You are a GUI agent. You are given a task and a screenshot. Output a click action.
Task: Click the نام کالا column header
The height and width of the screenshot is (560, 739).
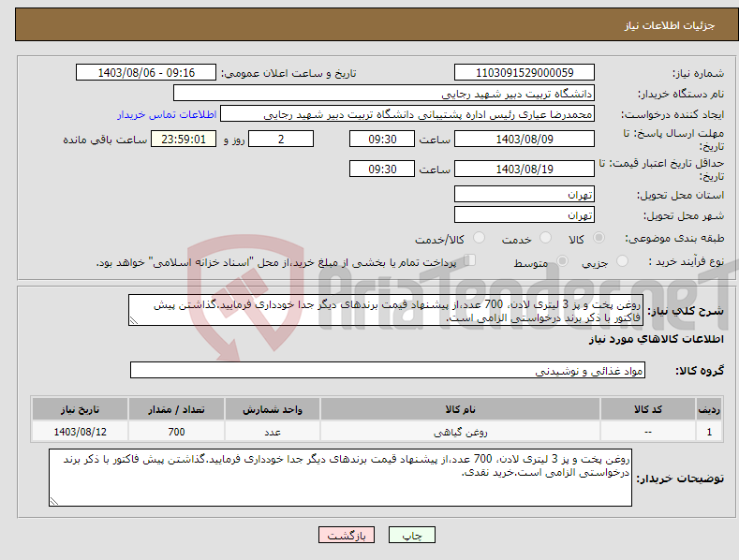coord(460,409)
